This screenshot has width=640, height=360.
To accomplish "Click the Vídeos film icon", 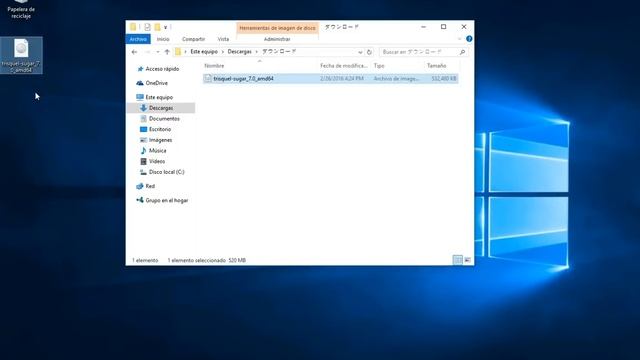I will [x=143, y=161].
